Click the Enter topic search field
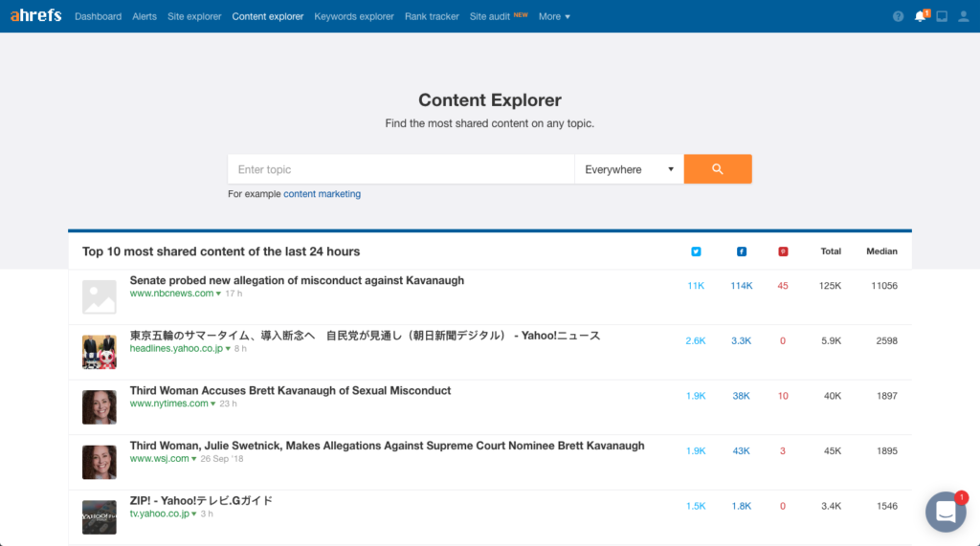The width and height of the screenshot is (980, 546). [401, 169]
